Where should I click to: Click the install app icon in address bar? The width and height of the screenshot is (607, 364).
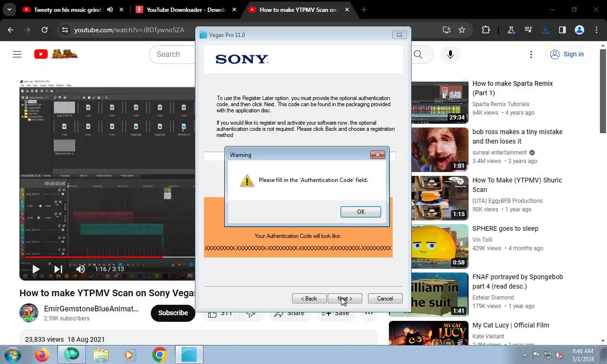point(447,30)
